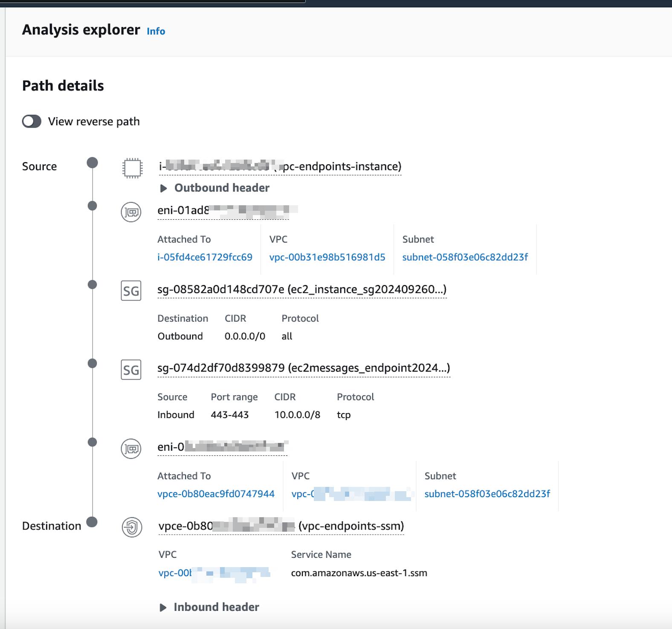Click the ec2messages_endpoint security group SG icon
672x629 pixels.
coord(131,370)
